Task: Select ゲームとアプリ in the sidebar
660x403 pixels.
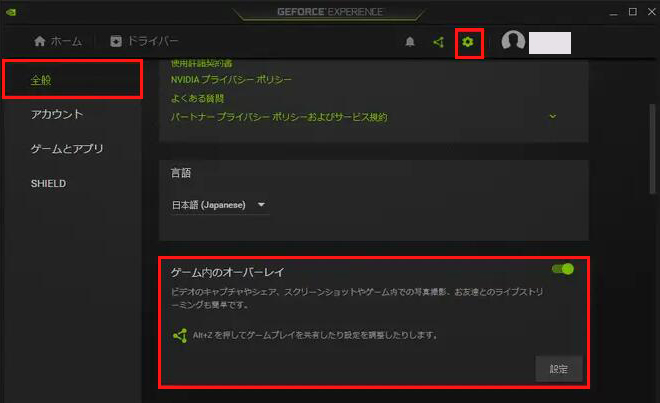Action: pyautogui.click(x=67, y=149)
